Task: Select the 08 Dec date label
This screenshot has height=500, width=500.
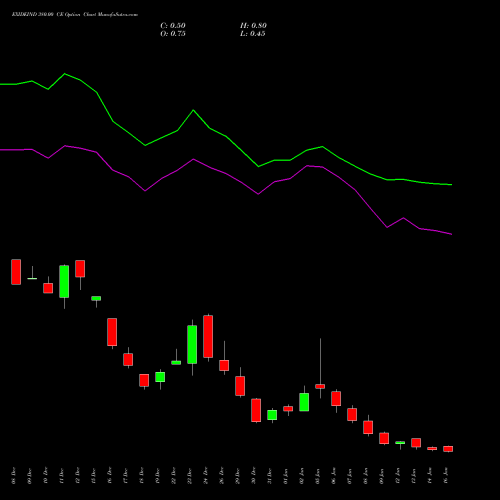Action: coord(14,476)
